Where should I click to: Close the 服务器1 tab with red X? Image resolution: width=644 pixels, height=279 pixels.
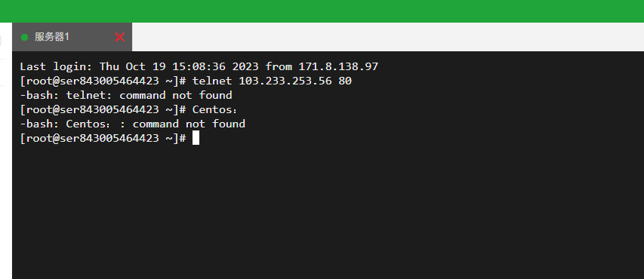pyautogui.click(x=119, y=38)
